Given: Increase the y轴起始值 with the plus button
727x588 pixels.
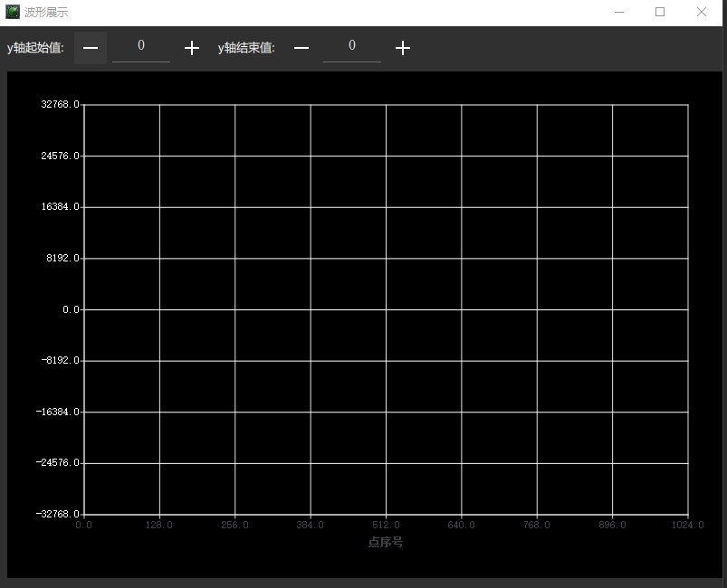Looking at the screenshot, I should click(x=191, y=47).
